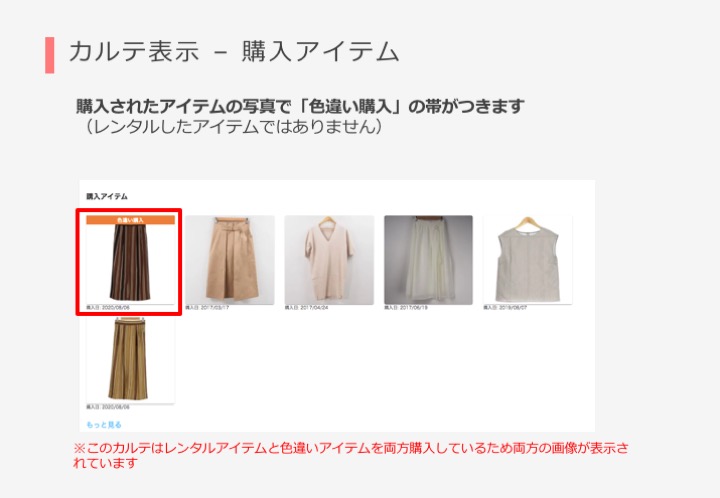Click the カルテ表示 – 購入アイテム slide title

pos(234,51)
